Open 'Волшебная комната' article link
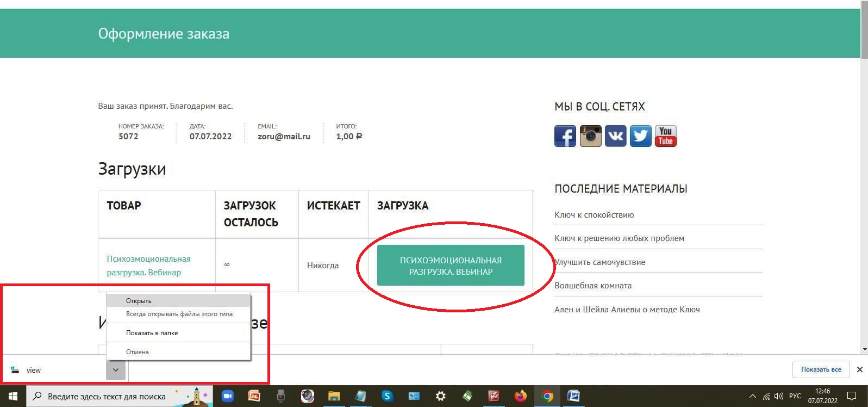The height and width of the screenshot is (407, 868). (x=593, y=286)
